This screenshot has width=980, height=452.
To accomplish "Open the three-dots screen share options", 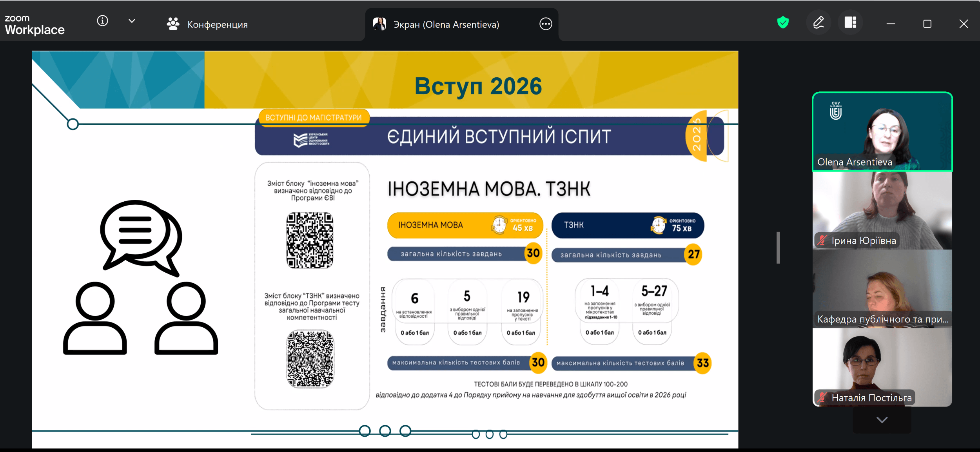I will [x=546, y=24].
